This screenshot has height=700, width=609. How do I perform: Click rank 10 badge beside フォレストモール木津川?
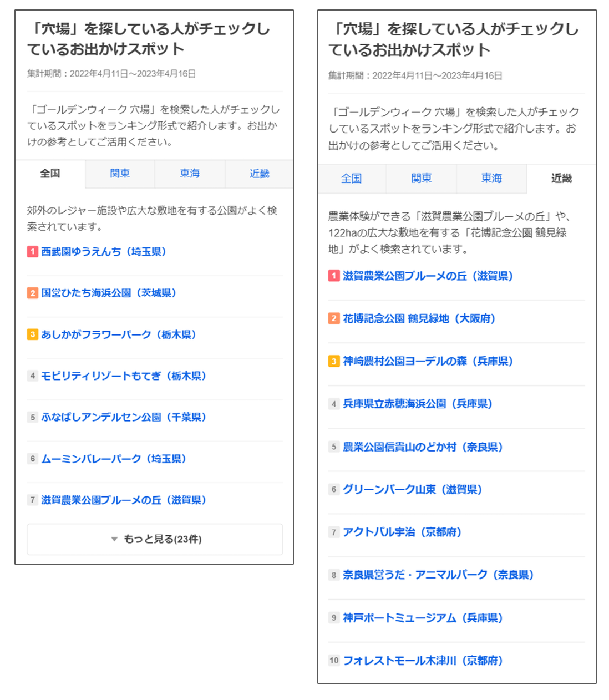click(x=334, y=660)
